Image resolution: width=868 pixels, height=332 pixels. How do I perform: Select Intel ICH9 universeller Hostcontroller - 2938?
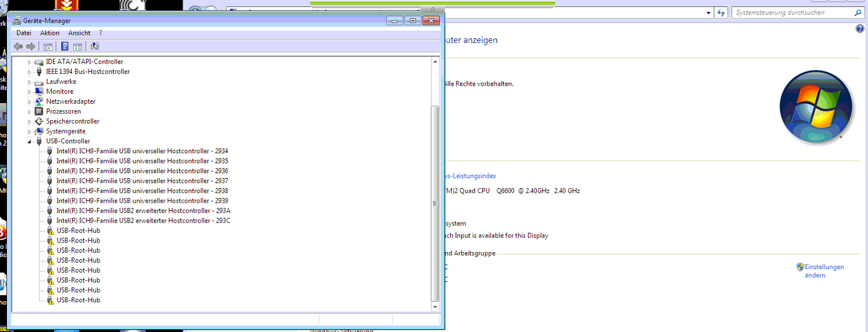(x=142, y=190)
